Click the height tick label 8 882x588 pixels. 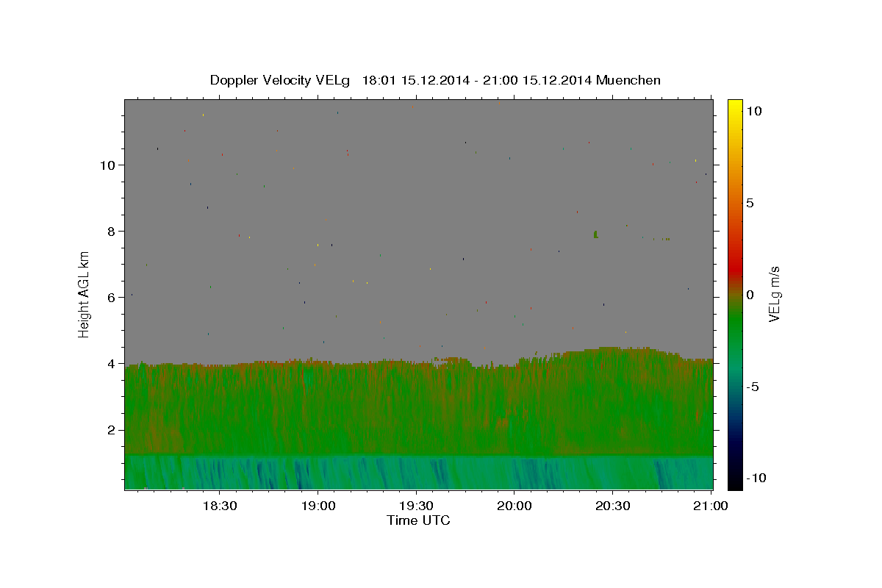tap(112, 231)
